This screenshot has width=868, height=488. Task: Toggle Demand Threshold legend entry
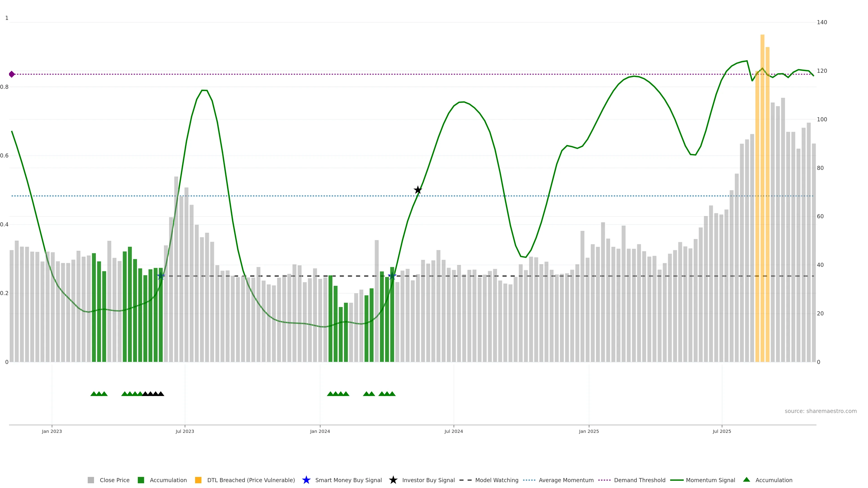639,480
